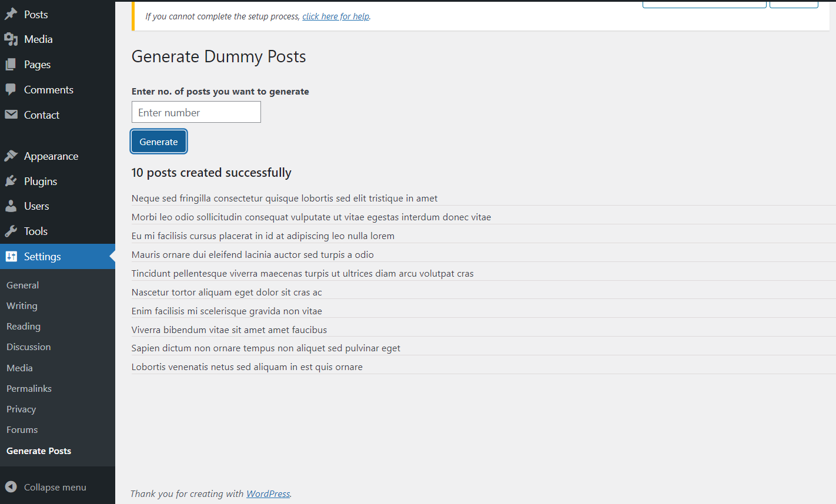Click the Tools wrench icon
Image resolution: width=836 pixels, height=504 pixels.
point(11,231)
